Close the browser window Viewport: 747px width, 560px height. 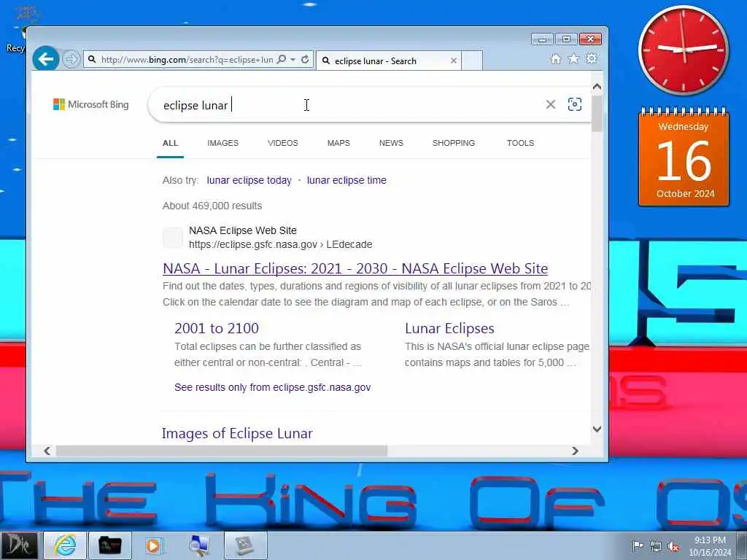pos(590,39)
